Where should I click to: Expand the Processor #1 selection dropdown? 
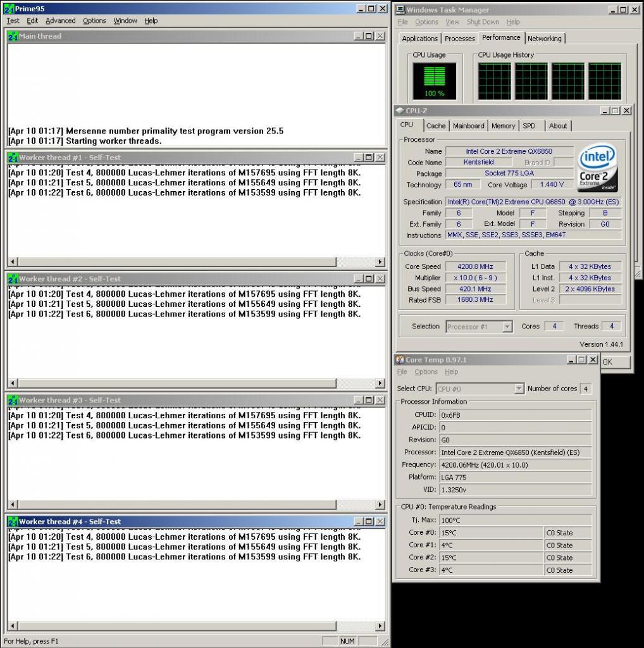[x=507, y=327]
